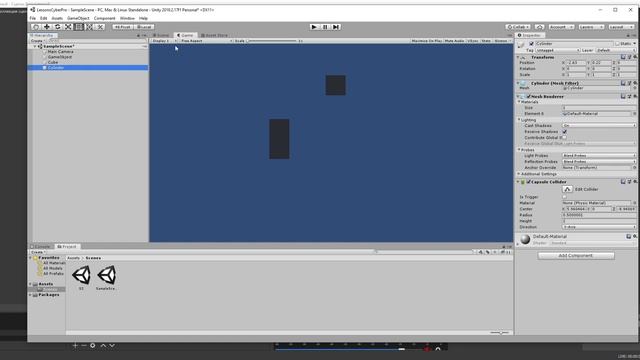Screen dimensions: 640x360
Task: Click the Edit Collider icon button
Action: pos(567,189)
